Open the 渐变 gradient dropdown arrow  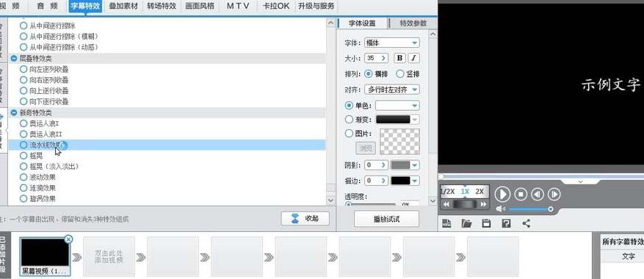(x=415, y=120)
